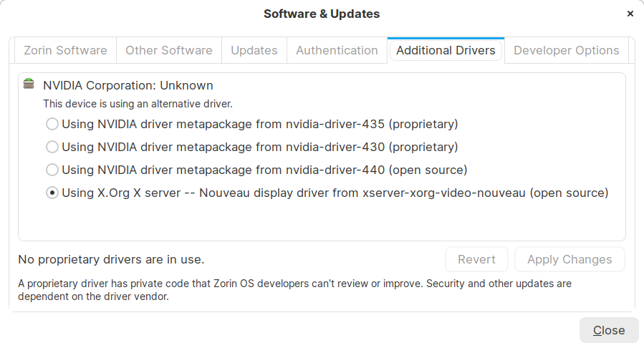Select the nvidia-driver-435 proprietary radio button
The image size is (644, 348).
(x=52, y=124)
